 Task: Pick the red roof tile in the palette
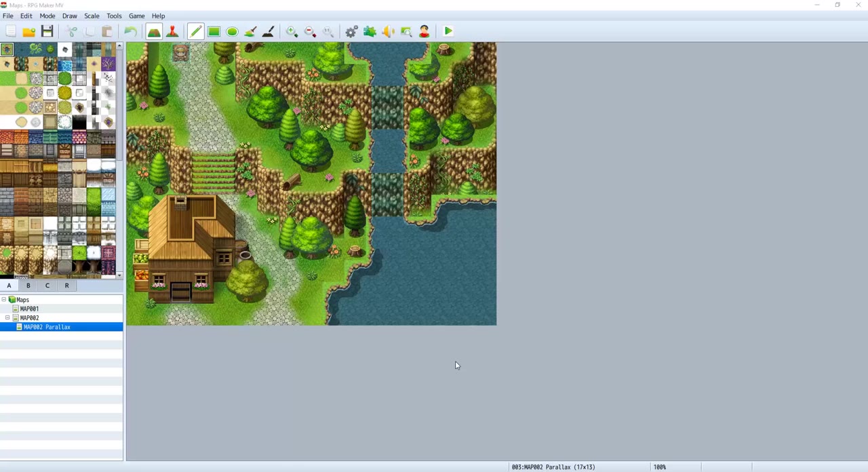(7, 136)
